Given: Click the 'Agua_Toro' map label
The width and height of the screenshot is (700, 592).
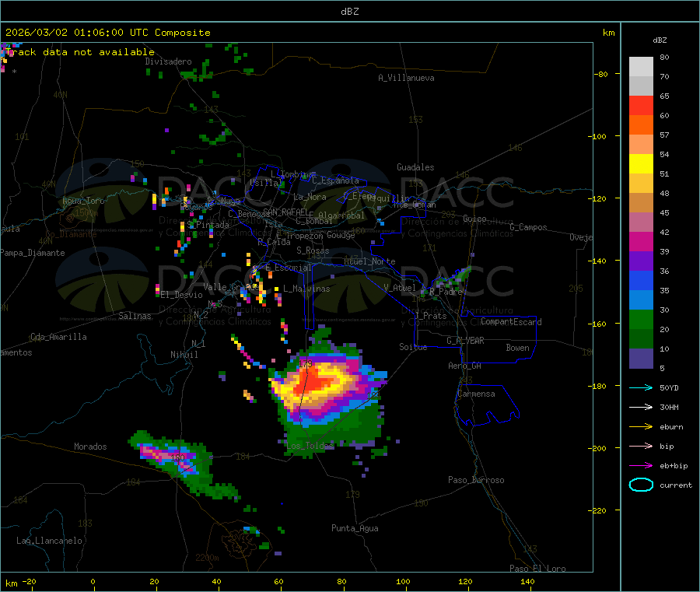Looking at the screenshot, I should [x=83, y=201].
